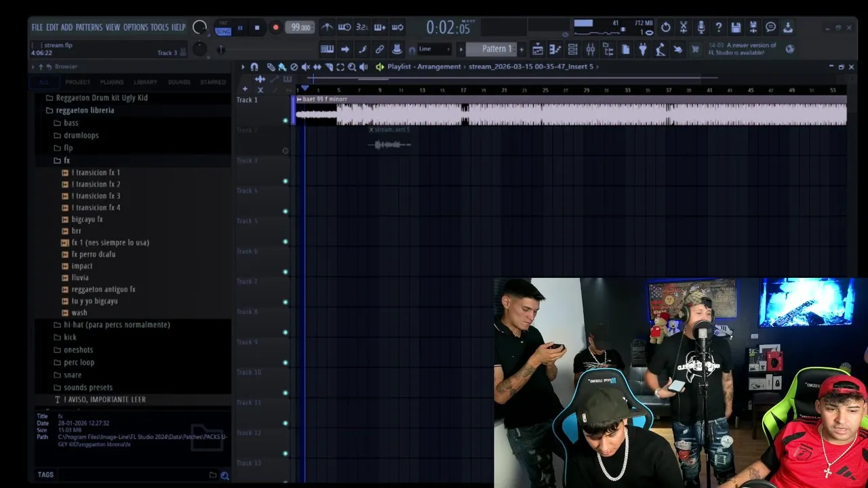The width and height of the screenshot is (868, 488).
Task: Open the playlist options menu arrow
Action: coord(243,66)
